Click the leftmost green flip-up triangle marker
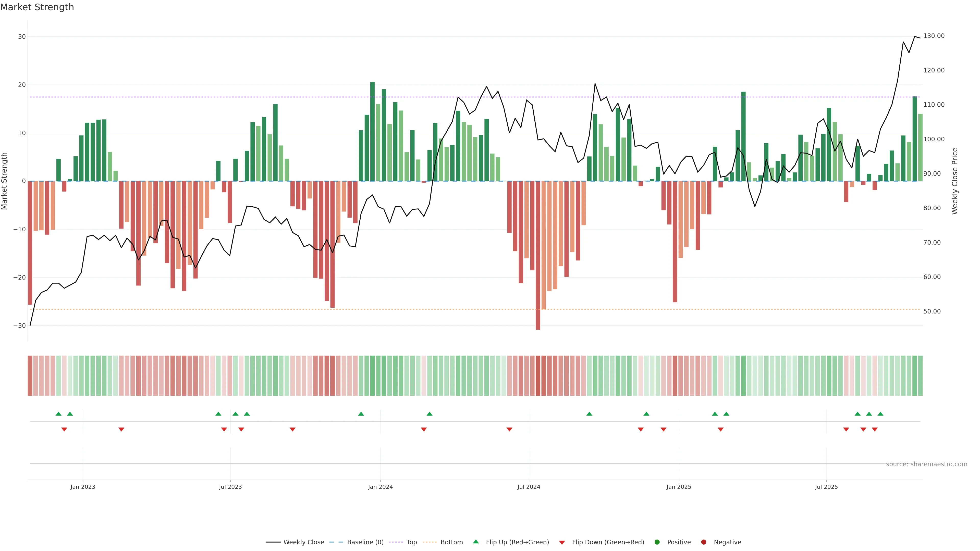 (58, 414)
